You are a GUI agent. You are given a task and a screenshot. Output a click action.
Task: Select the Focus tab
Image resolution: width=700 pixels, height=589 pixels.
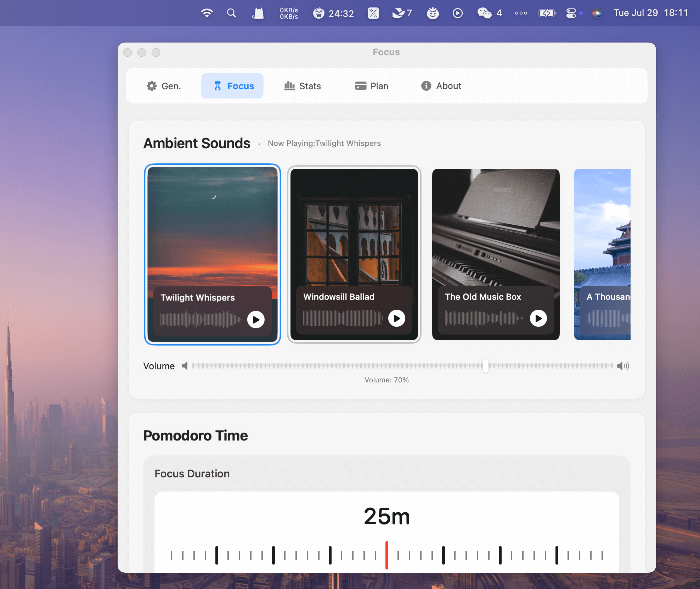point(233,86)
